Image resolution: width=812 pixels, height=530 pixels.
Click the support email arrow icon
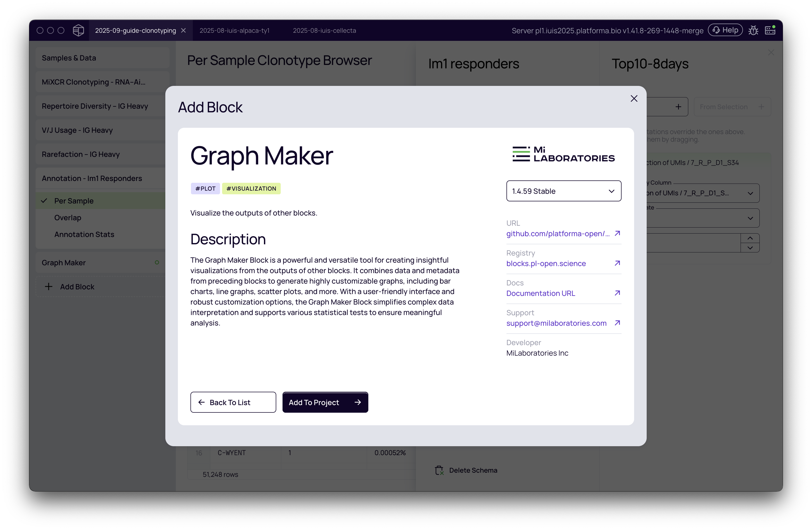coord(617,323)
